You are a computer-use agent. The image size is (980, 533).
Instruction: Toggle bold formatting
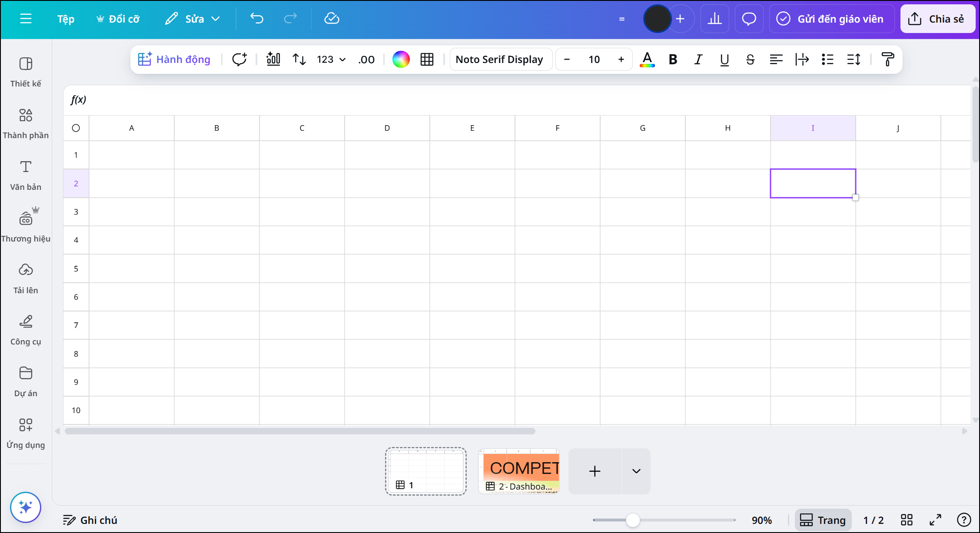[x=673, y=59]
